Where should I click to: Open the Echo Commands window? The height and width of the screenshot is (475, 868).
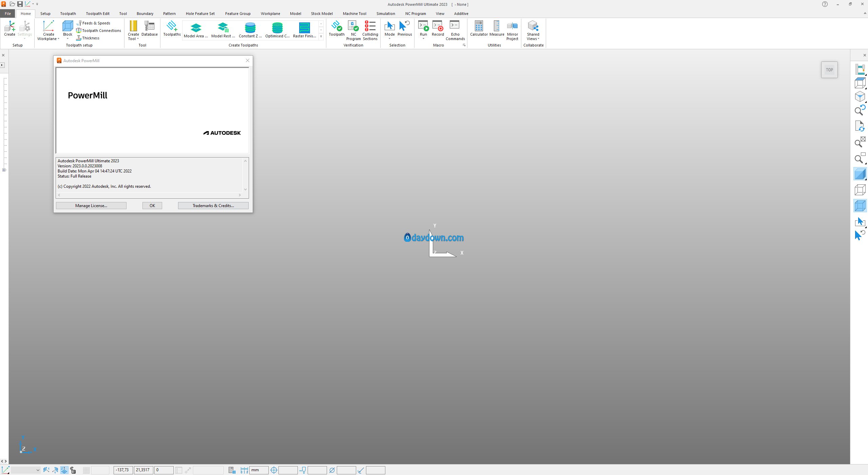tap(455, 31)
